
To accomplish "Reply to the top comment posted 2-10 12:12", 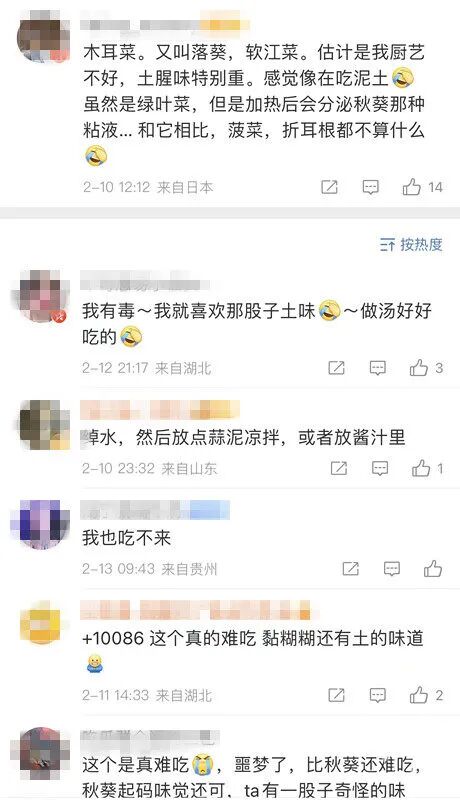I will pos(371,187).
